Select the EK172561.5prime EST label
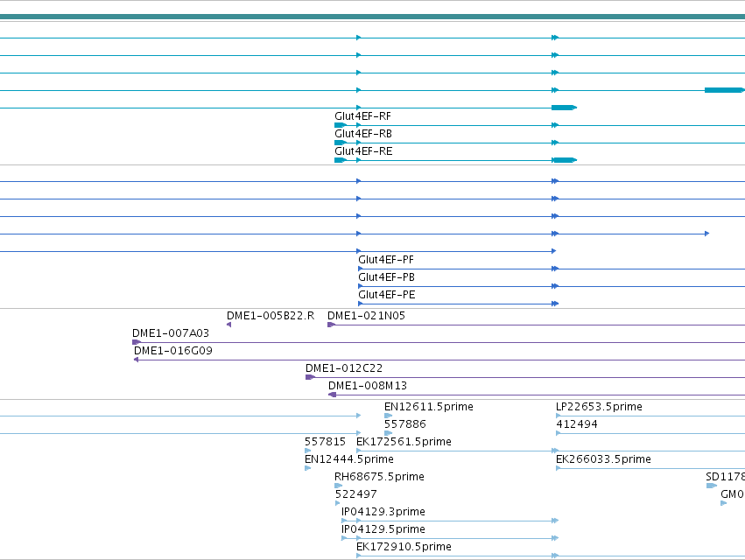 tap(404, 442)
